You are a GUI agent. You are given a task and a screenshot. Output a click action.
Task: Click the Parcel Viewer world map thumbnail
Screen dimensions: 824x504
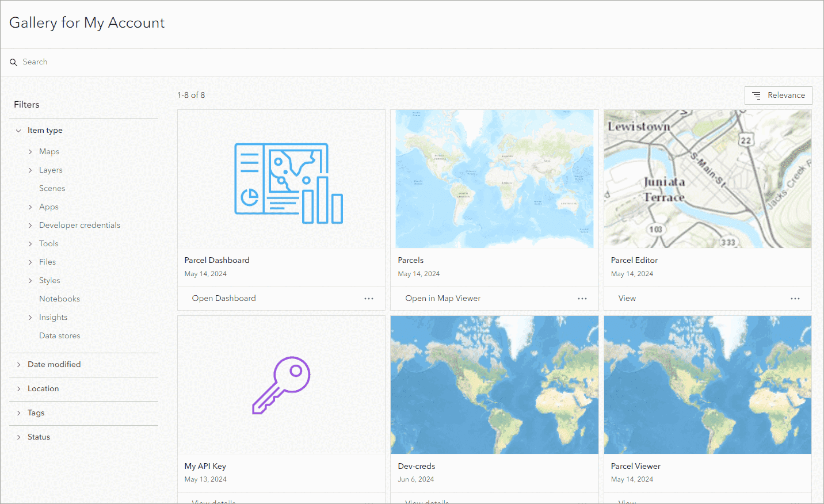(707, 384)
